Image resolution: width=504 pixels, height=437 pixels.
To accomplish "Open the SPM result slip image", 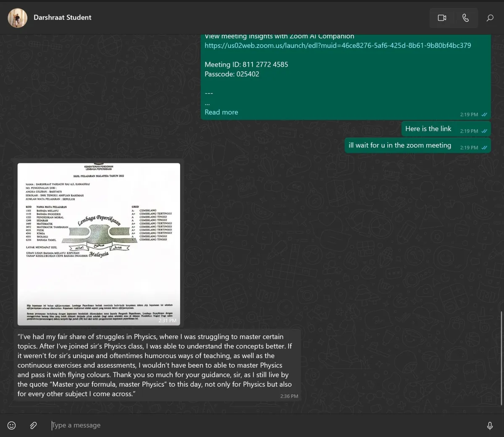I will coord(99,244).
